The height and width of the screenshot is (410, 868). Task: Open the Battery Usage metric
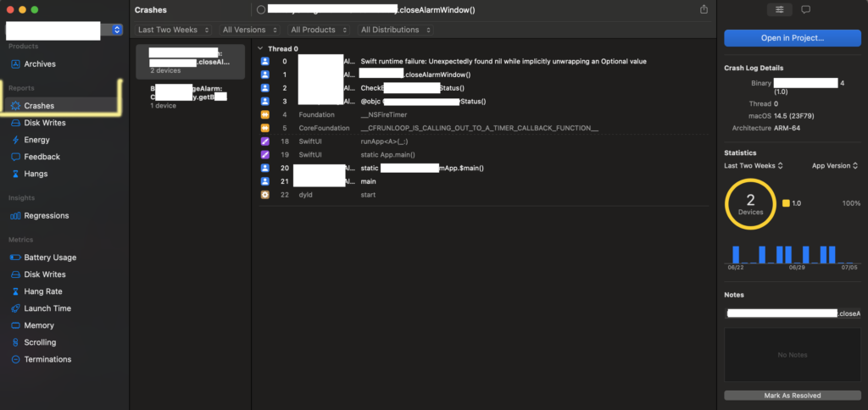pyautogui.click(x=49, y=258)
